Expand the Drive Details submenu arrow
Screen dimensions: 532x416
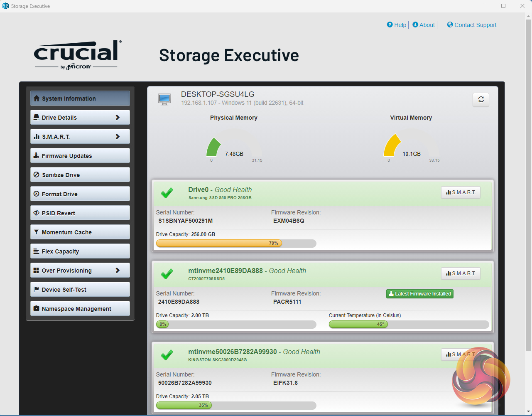[x=118, y=118]
